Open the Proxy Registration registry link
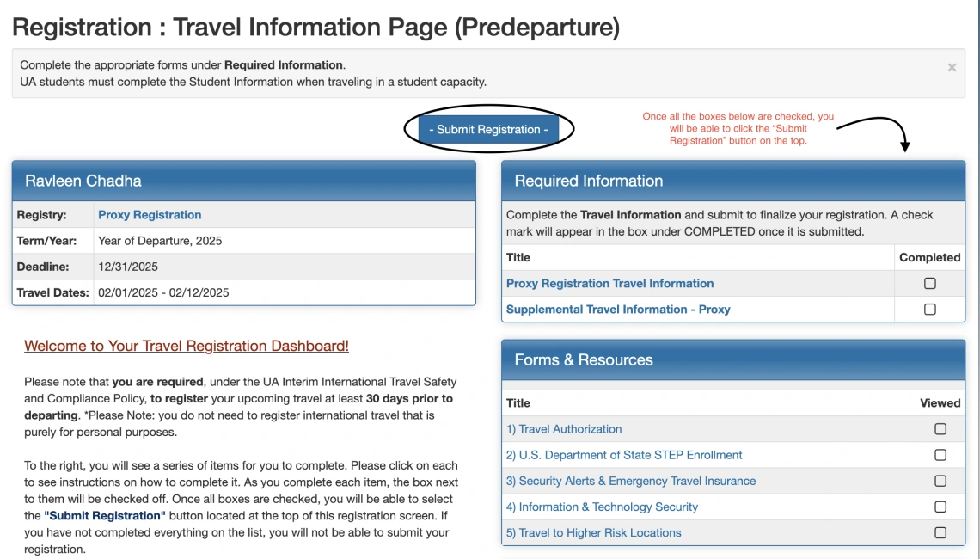 [x=150, y=214]
